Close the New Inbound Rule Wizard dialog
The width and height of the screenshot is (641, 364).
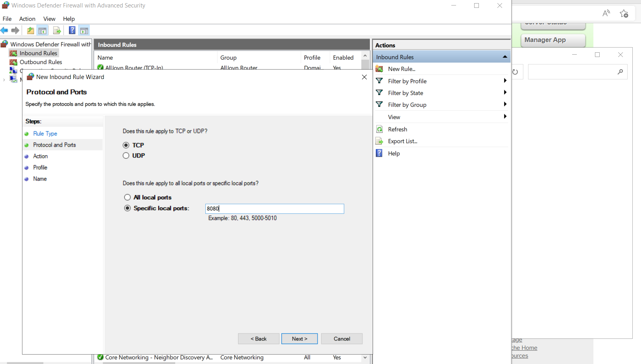(x=364, y=77)
